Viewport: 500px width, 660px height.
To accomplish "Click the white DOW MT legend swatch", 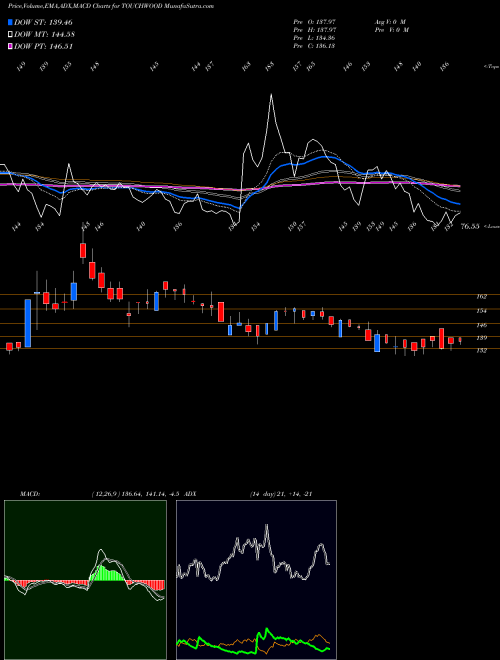I will point(10,35).
